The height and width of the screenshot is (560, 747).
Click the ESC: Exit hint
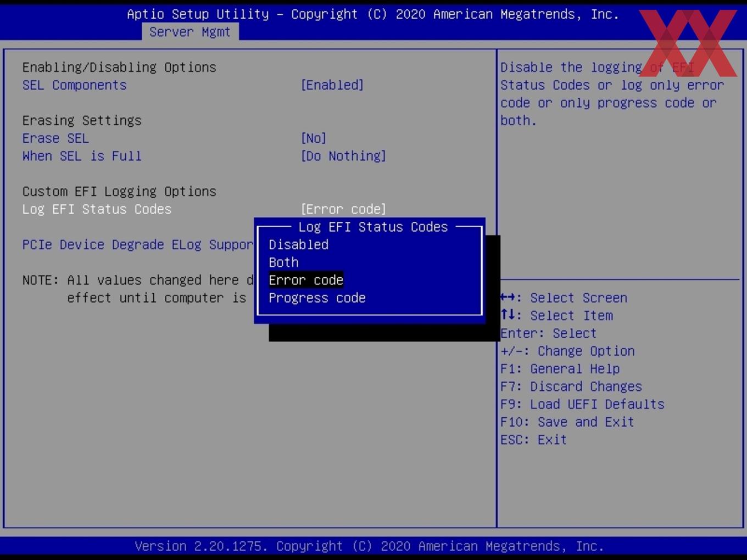coord(533,440)
